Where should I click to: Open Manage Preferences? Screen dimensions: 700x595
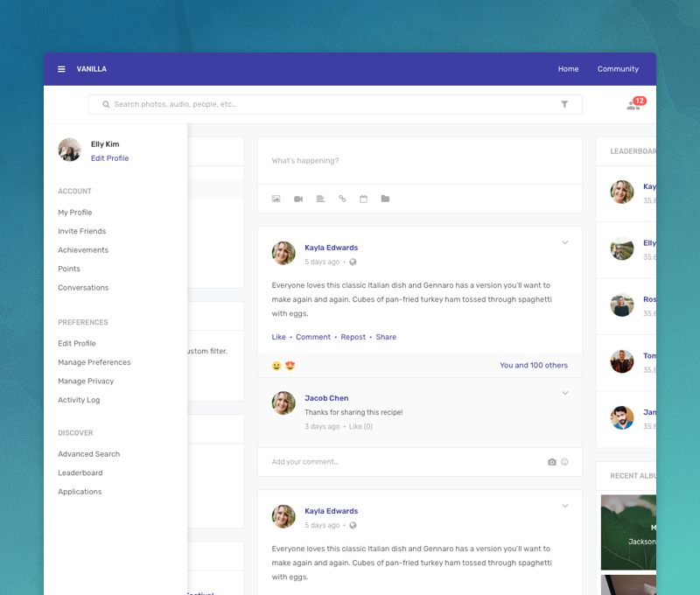pos(94,362)
